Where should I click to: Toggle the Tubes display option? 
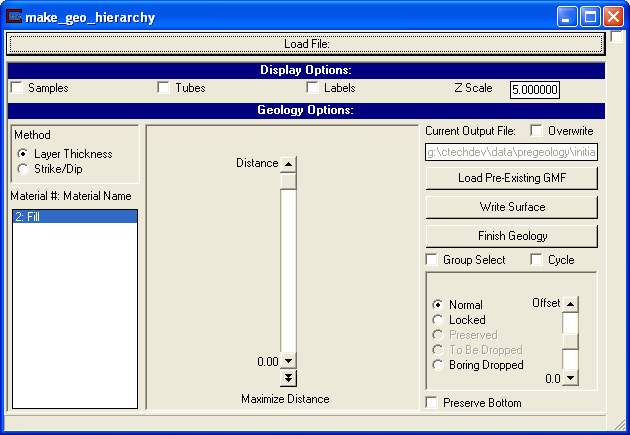click(x=164, y=88)
